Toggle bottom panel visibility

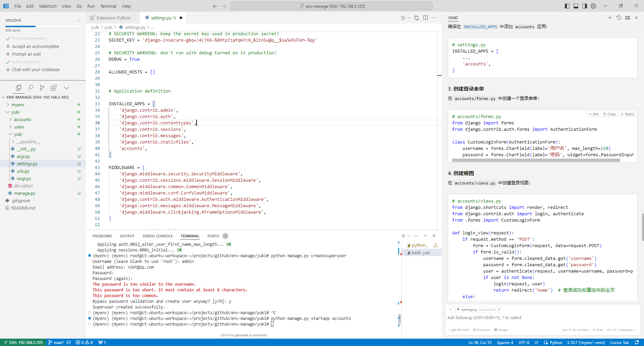(x=576, y=6)
